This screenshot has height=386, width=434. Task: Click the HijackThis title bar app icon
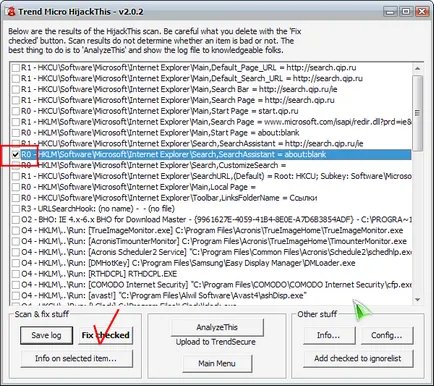(x=11, y=12)
